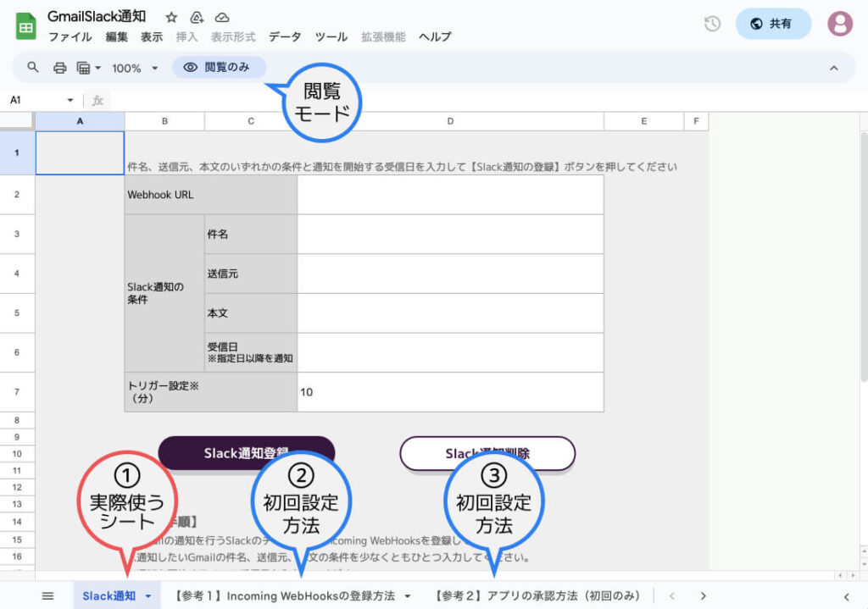
Task: Open 【参考１】 tab options arrow
Action: click(x=408, y=595)
